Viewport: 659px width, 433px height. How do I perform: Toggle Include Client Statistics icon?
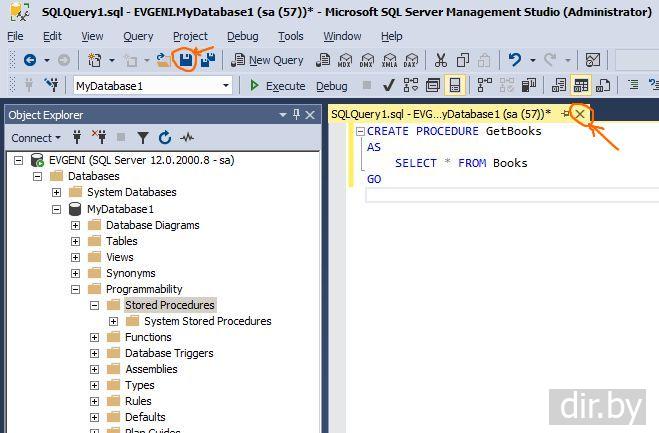[x=529, y=85]
